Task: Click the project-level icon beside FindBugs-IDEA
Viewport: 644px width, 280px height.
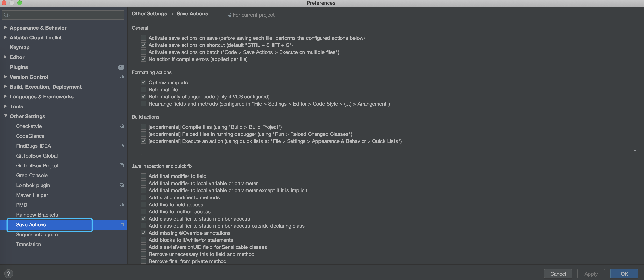Action: [122, 146]
